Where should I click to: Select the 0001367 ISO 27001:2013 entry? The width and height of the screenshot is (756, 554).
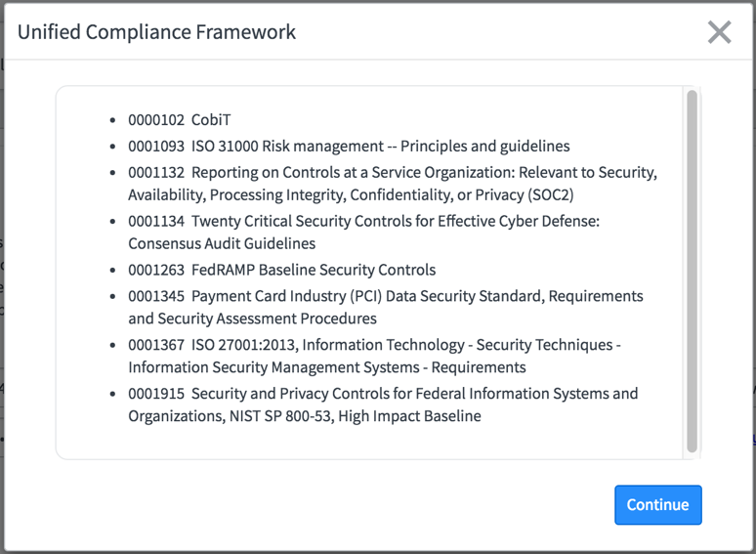374,356
